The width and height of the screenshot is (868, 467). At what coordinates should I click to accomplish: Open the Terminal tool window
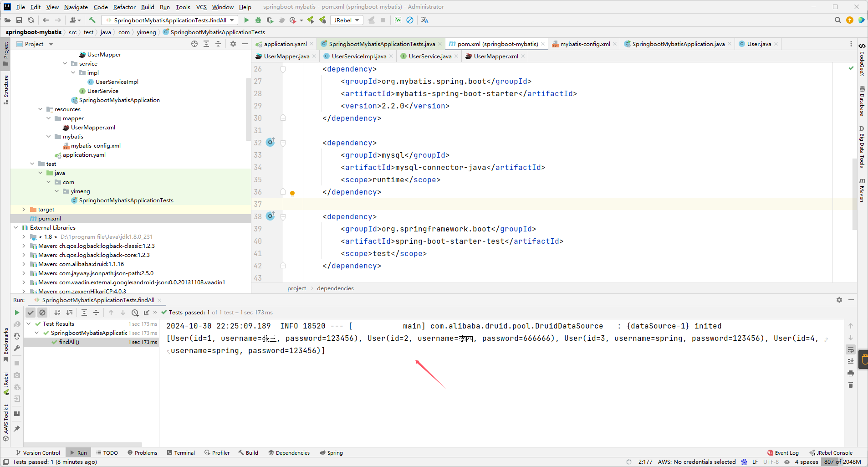[x=181, y=453]
